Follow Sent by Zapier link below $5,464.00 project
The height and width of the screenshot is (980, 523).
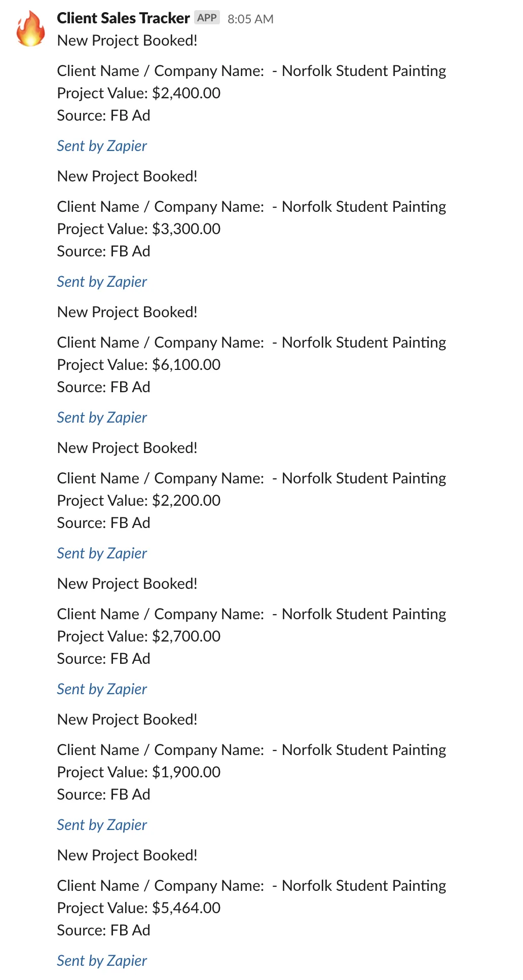click(102, 961)
